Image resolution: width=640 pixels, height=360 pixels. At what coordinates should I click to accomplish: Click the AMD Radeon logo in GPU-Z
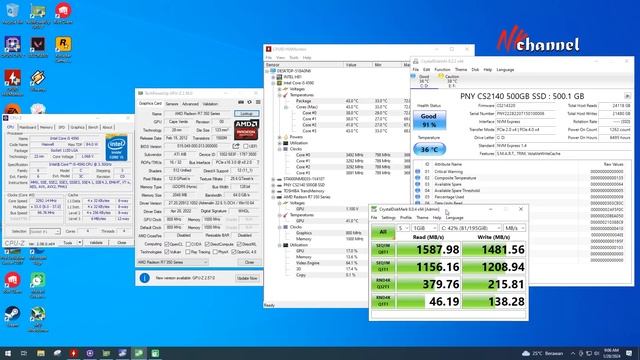[x=246, y=129]
